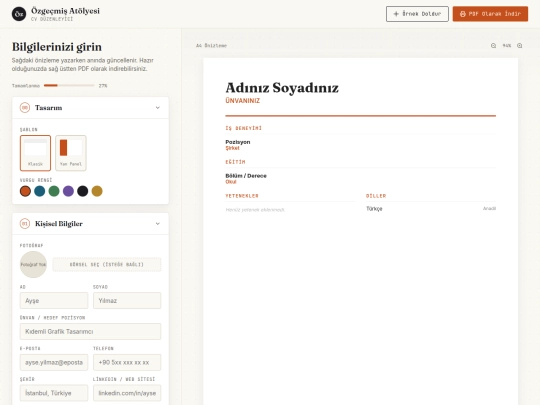Screen dimensions: 540x405
Task: Click the zoom in magnifier icon
Action: [x=520, y=45]
